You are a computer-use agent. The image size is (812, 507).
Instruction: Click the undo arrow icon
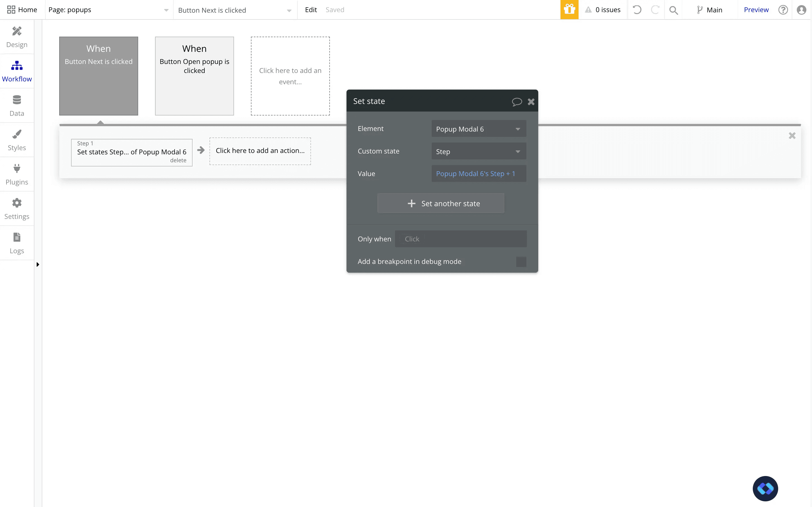click(x=637, y=10)
